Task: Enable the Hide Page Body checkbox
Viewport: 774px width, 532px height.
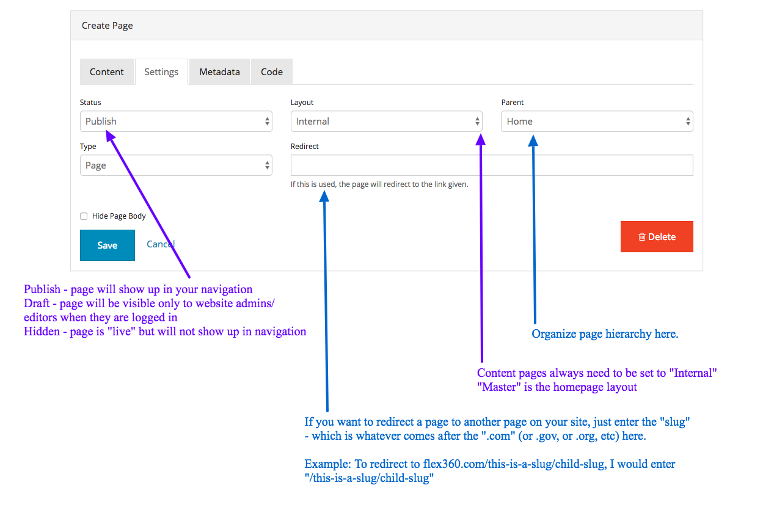Action: tap(84, 216)
